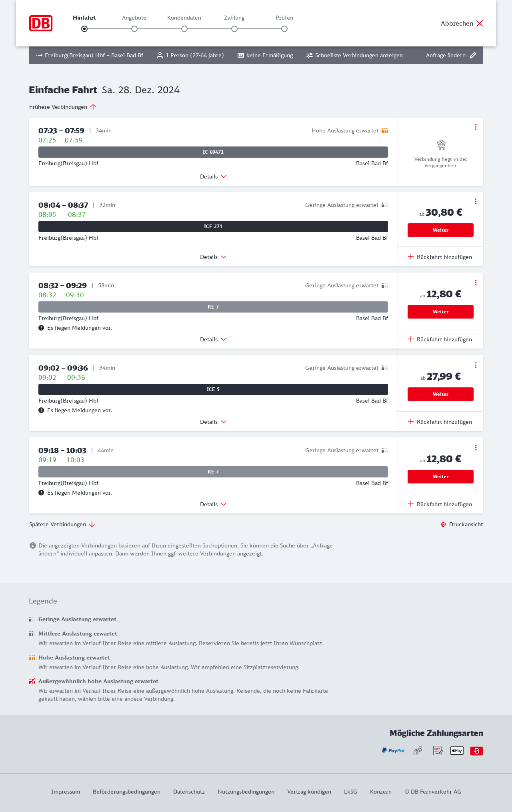Expand Details for the 08:32 RE 7 connection
The width and height of the screenshot is (512, 812).
click(x=213, y=339)
